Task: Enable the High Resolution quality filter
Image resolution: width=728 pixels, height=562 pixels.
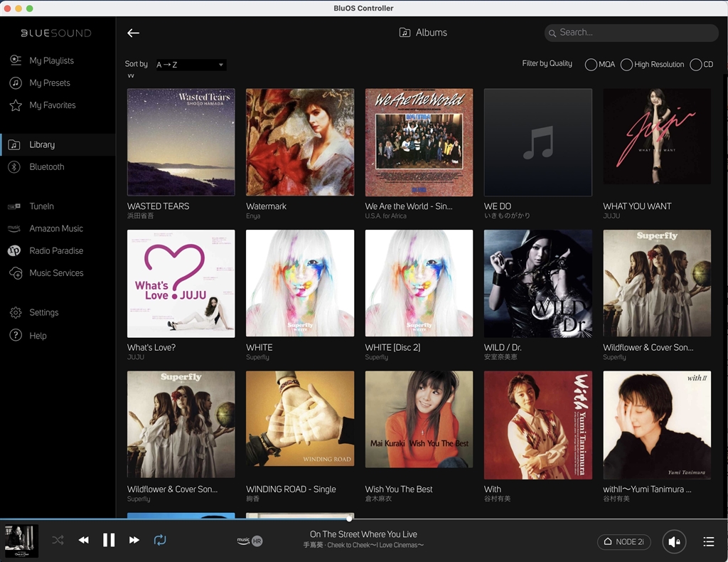Action: [626, 65]
